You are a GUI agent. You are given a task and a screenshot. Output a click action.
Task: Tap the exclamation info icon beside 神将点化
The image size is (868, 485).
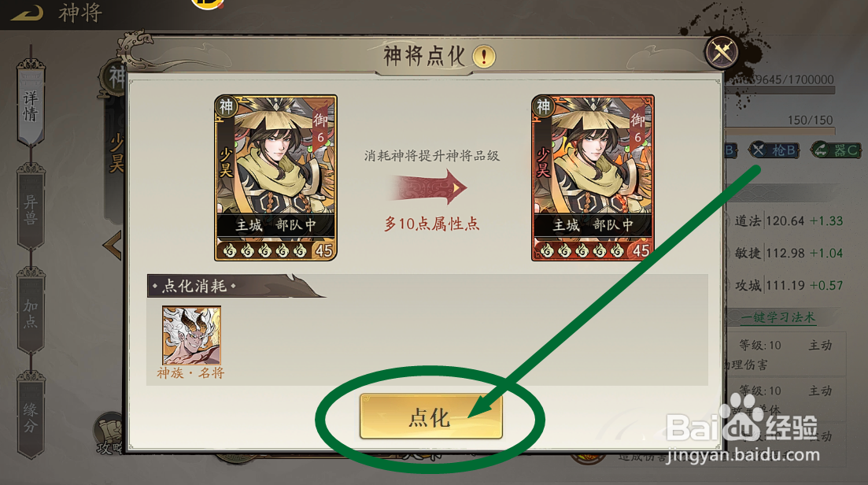tap(484, 56)
